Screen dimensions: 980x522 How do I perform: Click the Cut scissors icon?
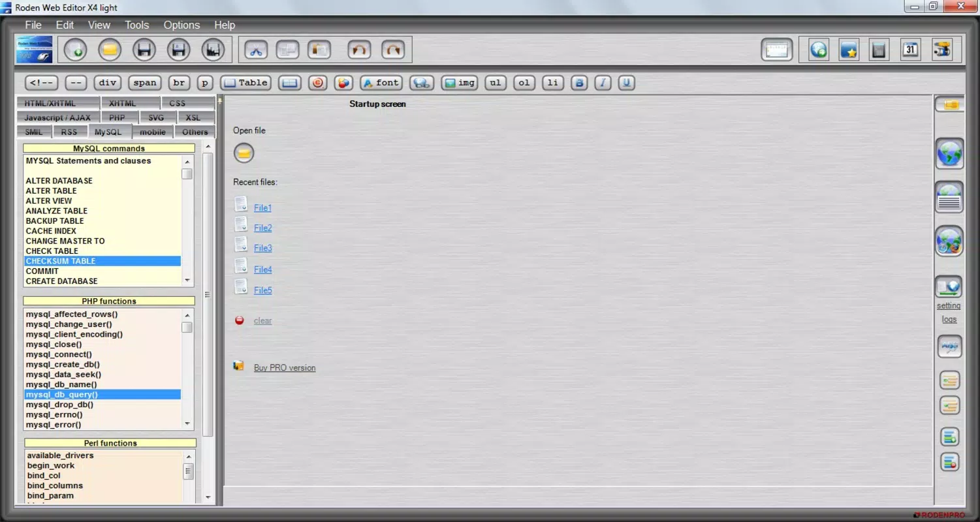click(257, 50)
